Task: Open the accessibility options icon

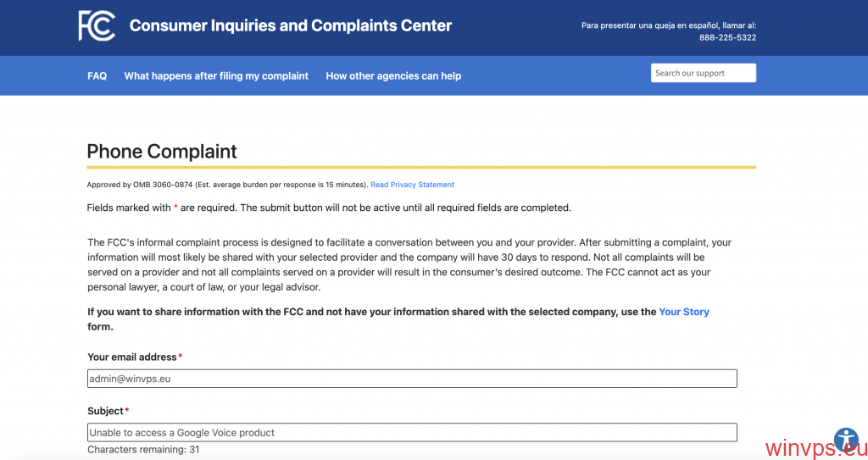Action: (846, 439)
